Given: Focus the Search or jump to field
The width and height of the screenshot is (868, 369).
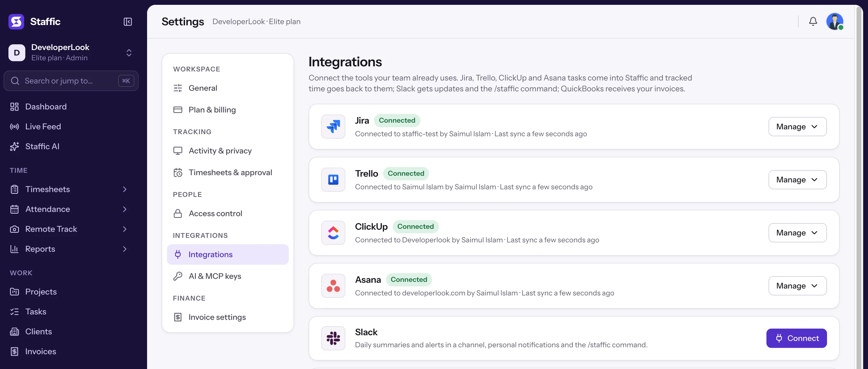Looking at the screenshot, I should tap(71, 81).
